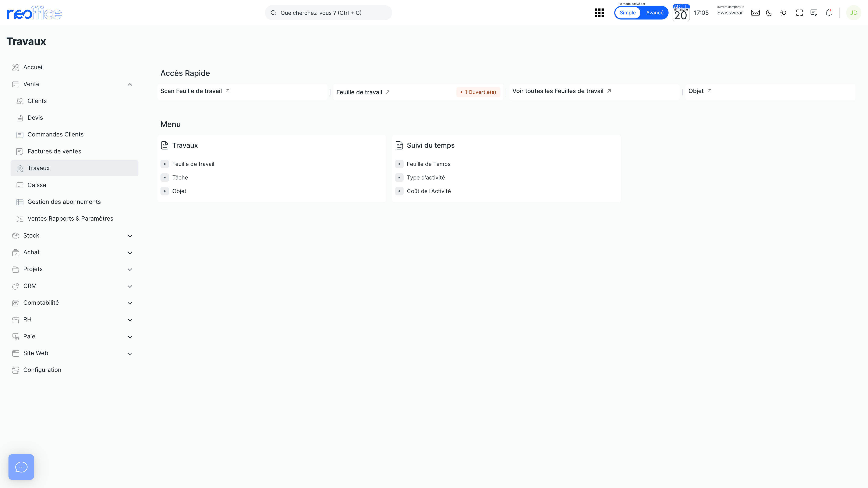Viewport: 868px width, 488px height.
Task: Open the chat bubble widget
Action: coord(21,467)
